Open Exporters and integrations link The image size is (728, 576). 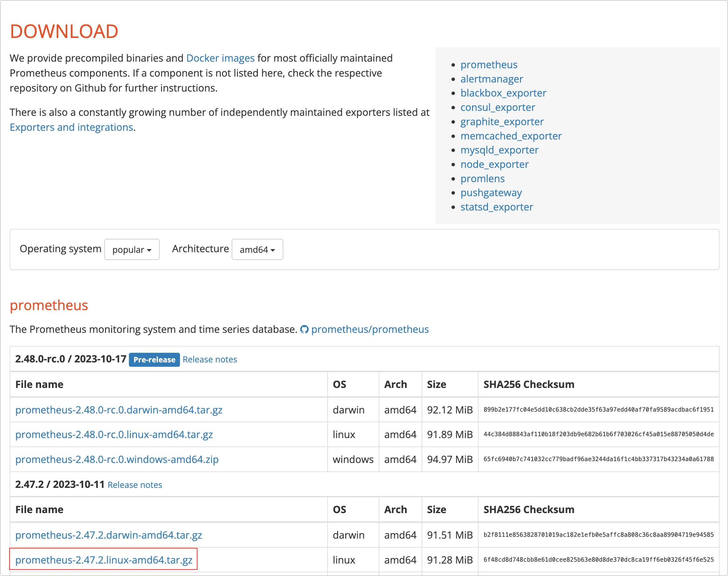72,127
